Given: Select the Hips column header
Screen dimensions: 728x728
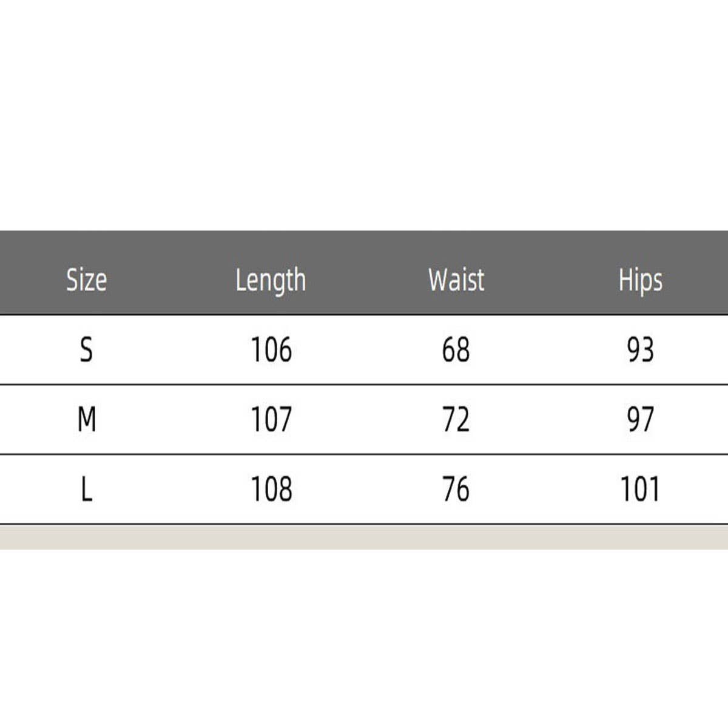Looking at the screenshot, I should point(640,280).
